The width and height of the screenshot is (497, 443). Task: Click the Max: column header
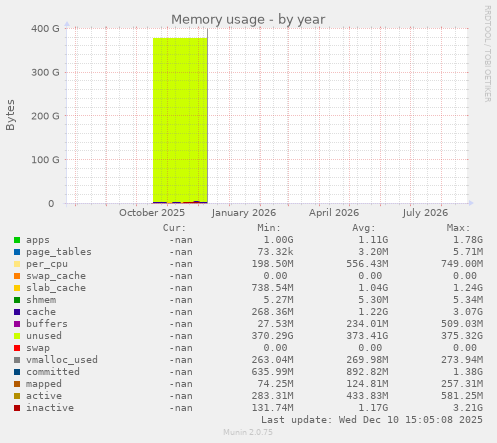pos(458,228)
